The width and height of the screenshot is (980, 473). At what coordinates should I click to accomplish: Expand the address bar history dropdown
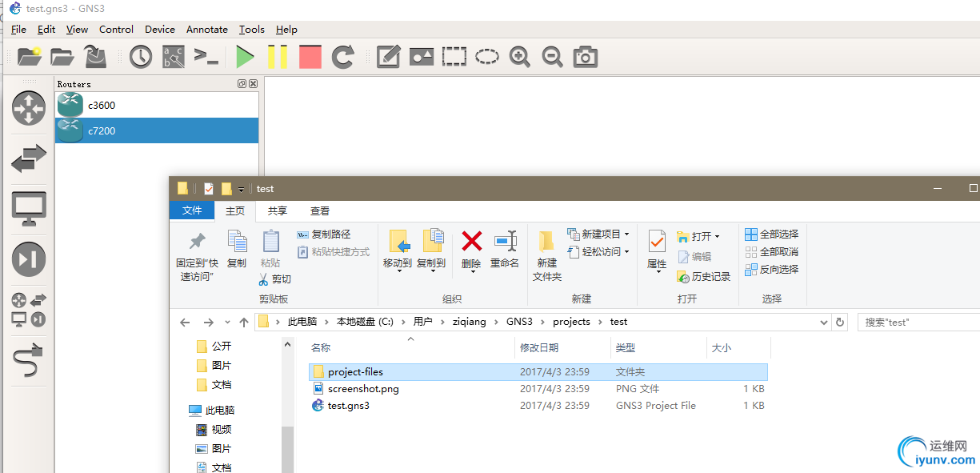[825, 322]
